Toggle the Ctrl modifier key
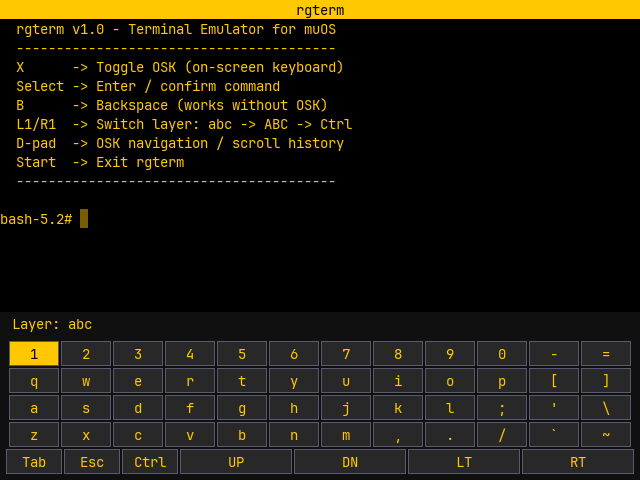Viewport: 640px width, 480px height. tap(150, 461)
